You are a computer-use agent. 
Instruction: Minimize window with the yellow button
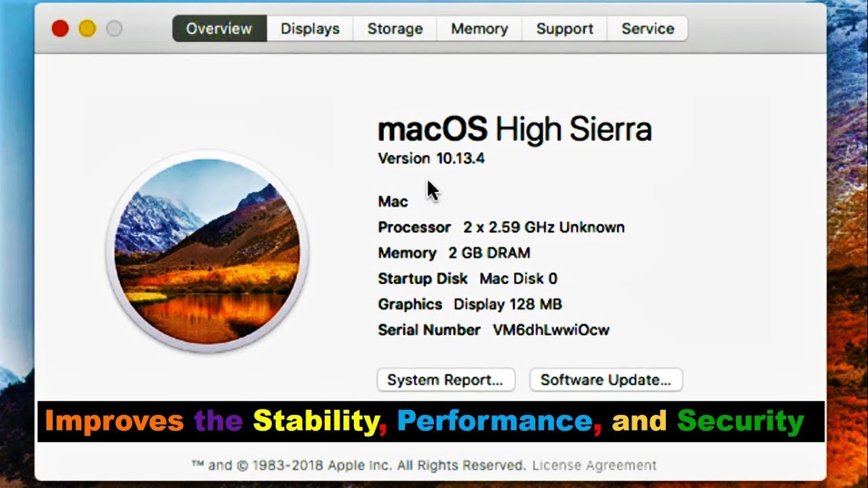tap(87, 28)
